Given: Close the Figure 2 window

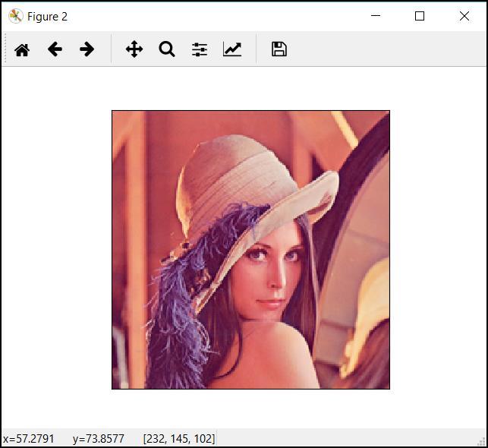Looking at the screenshot, I should click(x=464, y=16).
